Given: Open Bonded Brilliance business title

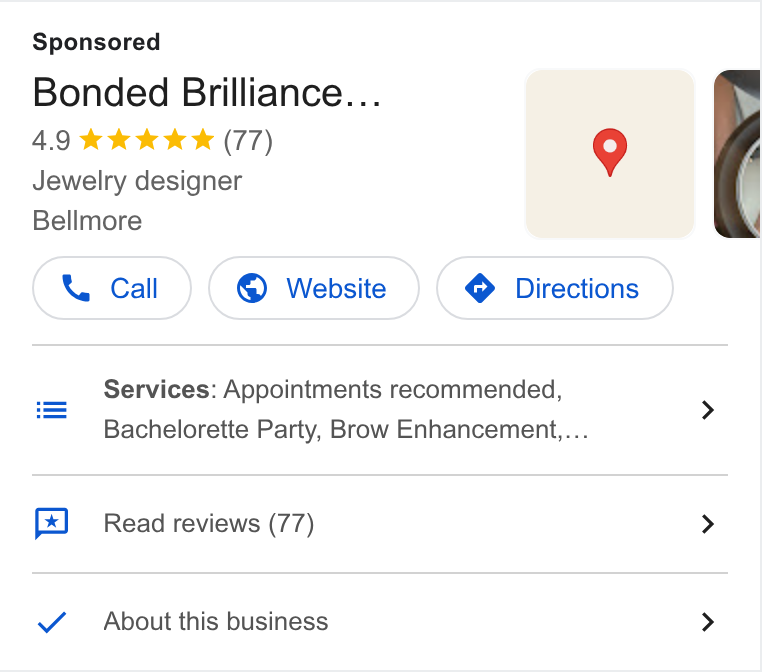Looking at the screenshot, I should point(207,92).
